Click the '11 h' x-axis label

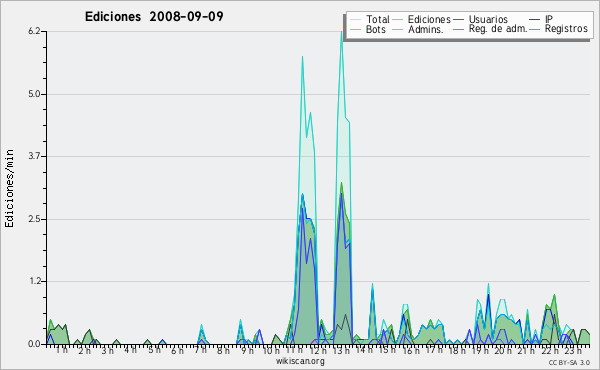294,350
